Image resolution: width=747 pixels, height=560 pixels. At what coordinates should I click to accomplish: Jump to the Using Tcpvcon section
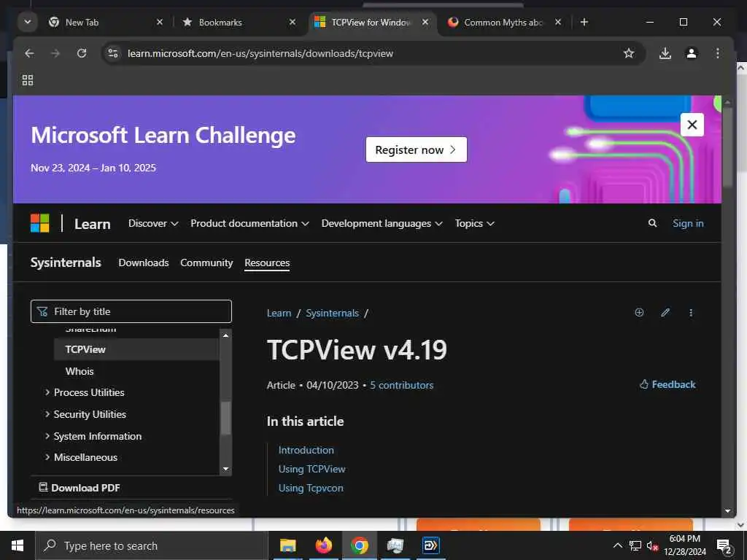(311, 488)
